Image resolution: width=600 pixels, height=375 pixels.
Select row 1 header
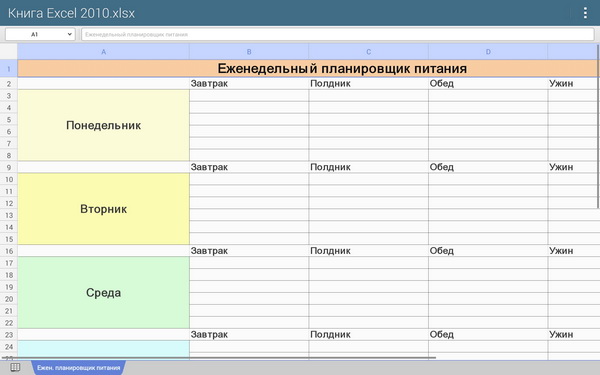coord(8,69)
